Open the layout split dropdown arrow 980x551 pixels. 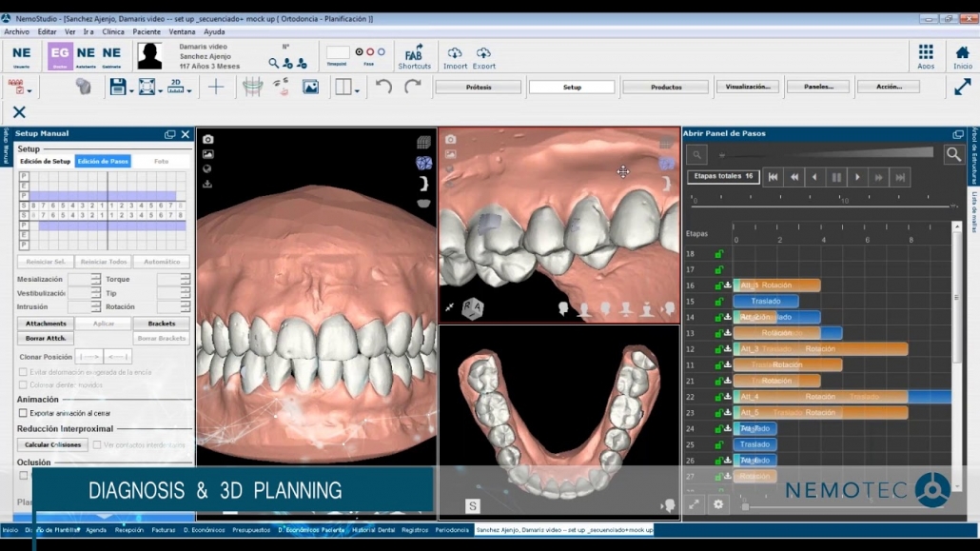point(357,90)
